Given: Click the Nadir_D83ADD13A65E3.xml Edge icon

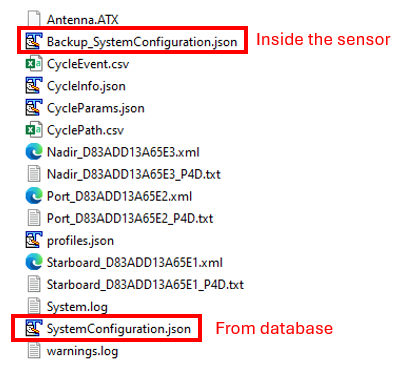Looking at the screenshot, I should click(x=34, y=152).
